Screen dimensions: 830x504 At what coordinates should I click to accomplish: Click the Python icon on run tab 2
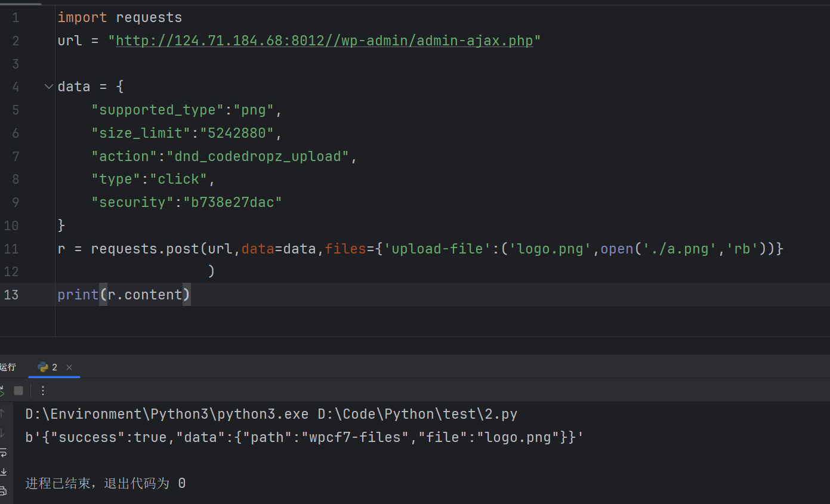click(x=43, y=367)
